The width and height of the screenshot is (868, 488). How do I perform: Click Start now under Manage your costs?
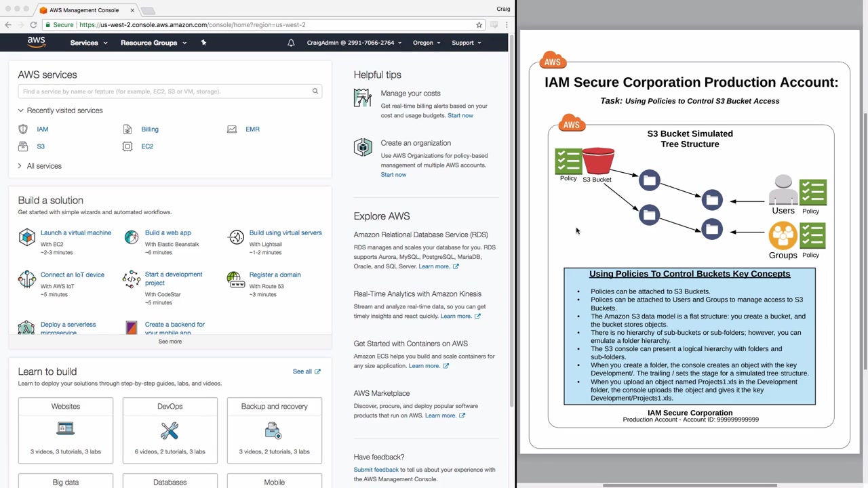[x=460, y=115]
